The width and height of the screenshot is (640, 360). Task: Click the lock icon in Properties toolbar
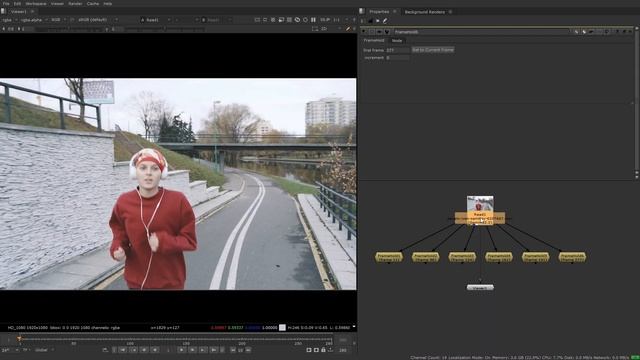pos(371,21)
